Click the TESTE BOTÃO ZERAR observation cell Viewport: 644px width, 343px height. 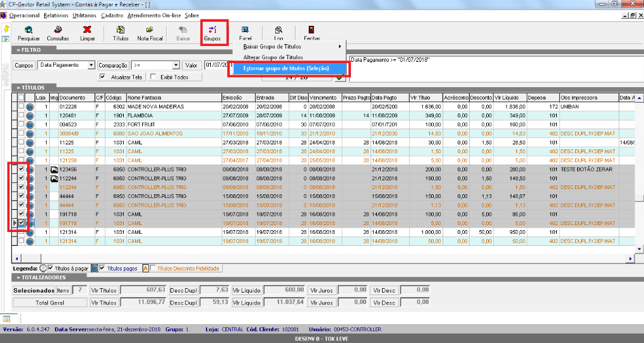pyautogui.click(x=589, y=170)
